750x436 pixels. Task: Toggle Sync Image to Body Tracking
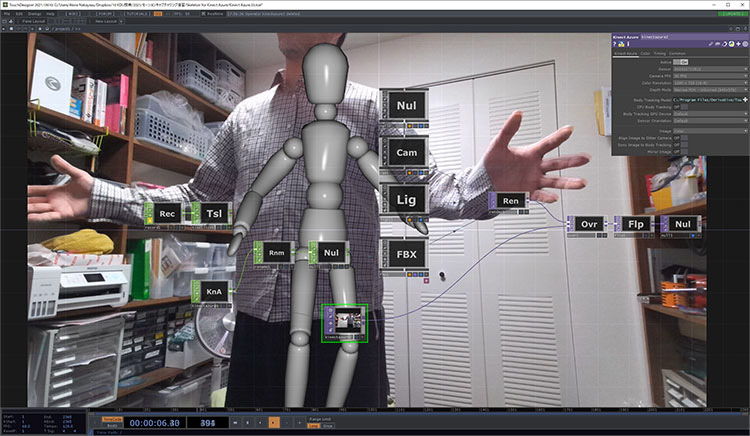click(681, 145)
